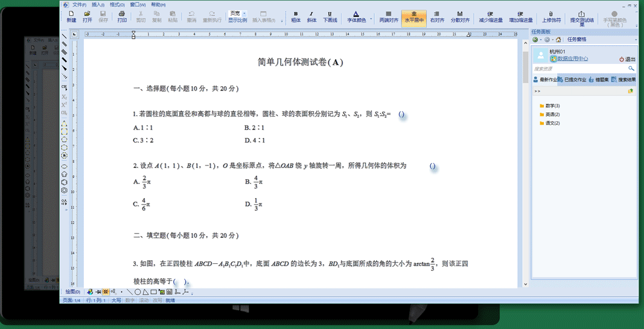Toggle 斜体 italic formatting
The width and height of the screenshot is (644, 329).
(311, 16)
